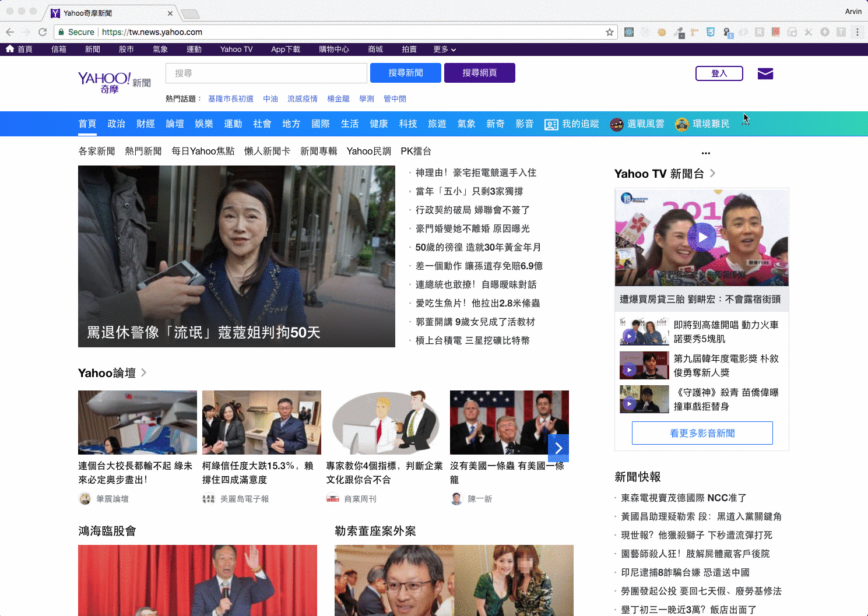
Task: Open the 政治 news tab
Action: (117, 124)
